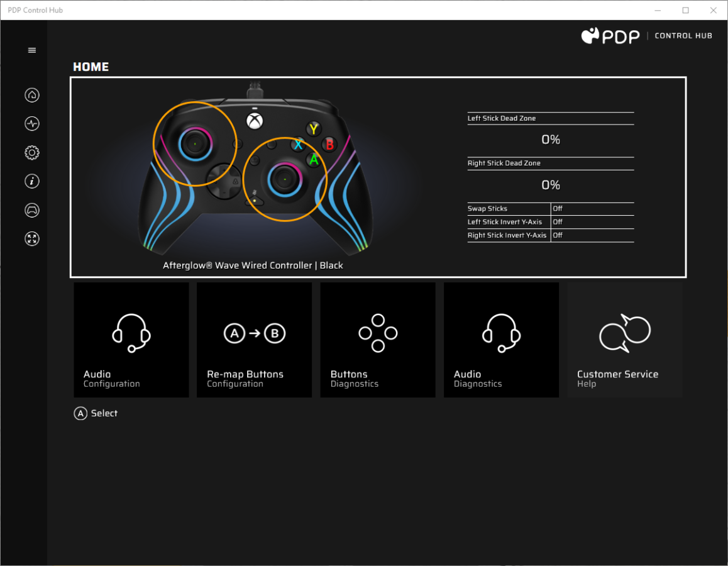Click the blue X button on controller

298,145
